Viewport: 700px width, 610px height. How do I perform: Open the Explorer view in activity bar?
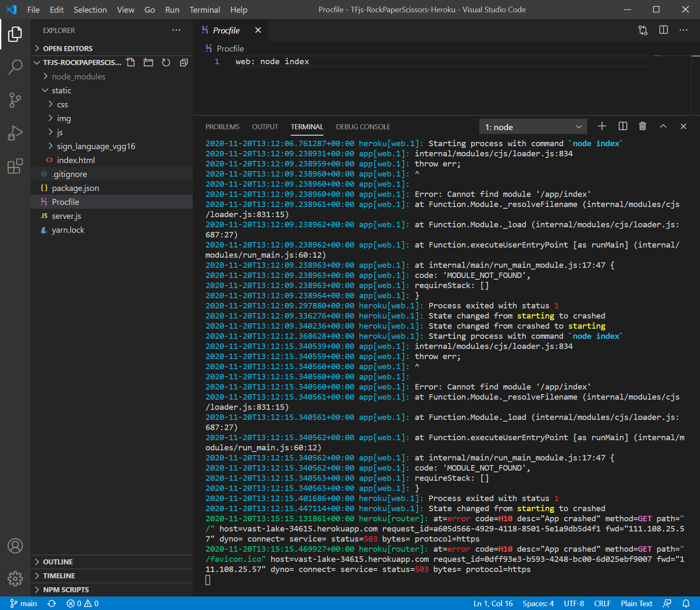(15, 34)
